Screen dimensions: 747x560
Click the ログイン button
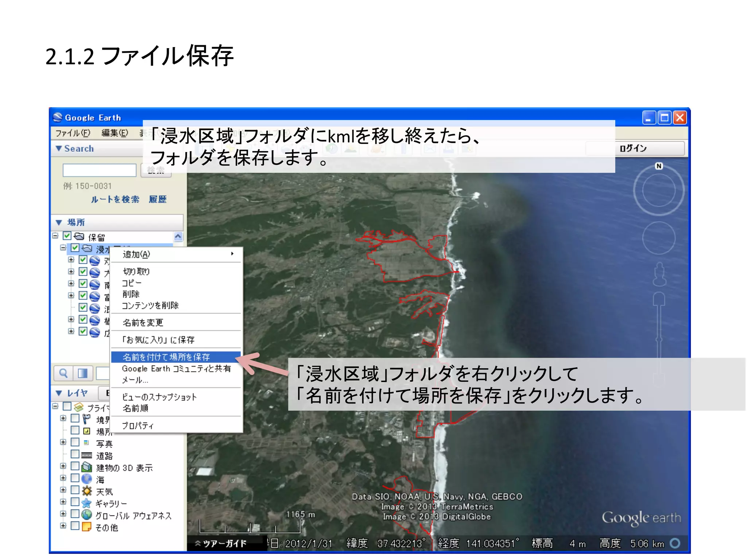click(635, 148)
